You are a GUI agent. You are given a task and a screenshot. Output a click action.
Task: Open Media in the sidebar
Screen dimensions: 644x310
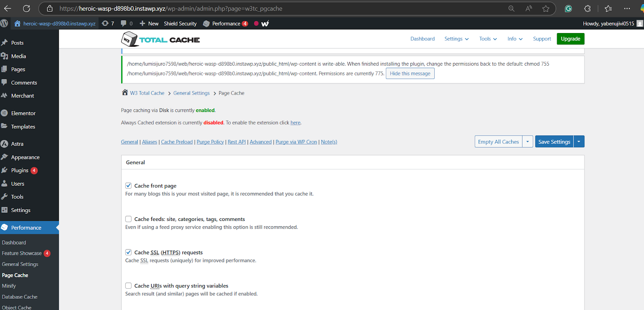coord(19,56)
